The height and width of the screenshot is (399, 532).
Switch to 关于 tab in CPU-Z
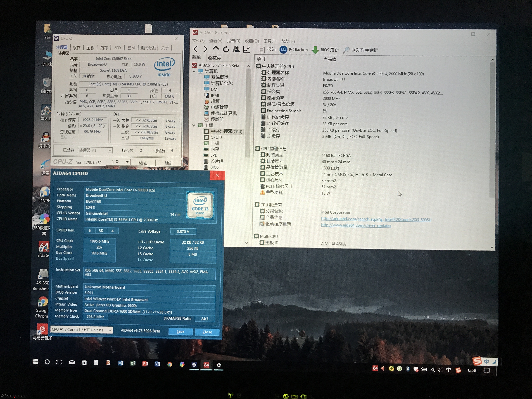tap(165, 48)
